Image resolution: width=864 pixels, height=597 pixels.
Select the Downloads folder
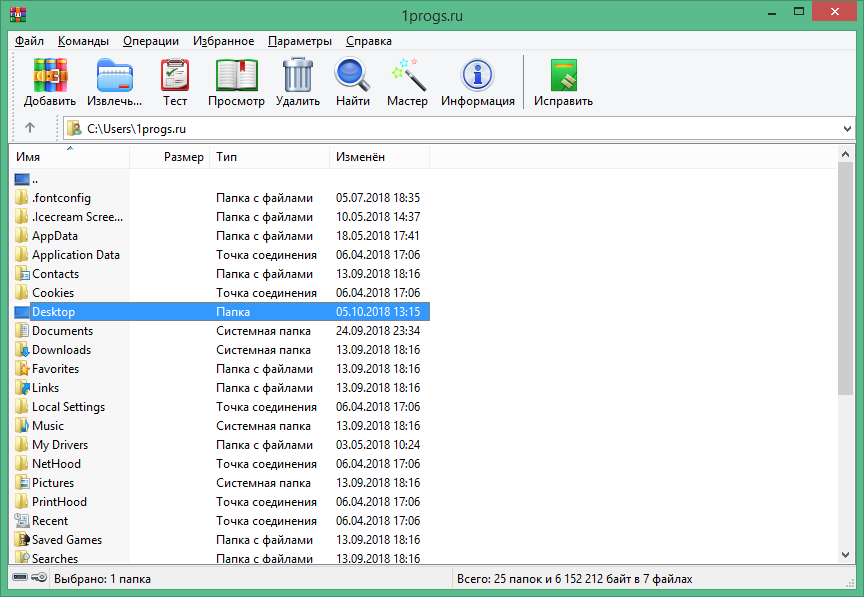point(61,350)
